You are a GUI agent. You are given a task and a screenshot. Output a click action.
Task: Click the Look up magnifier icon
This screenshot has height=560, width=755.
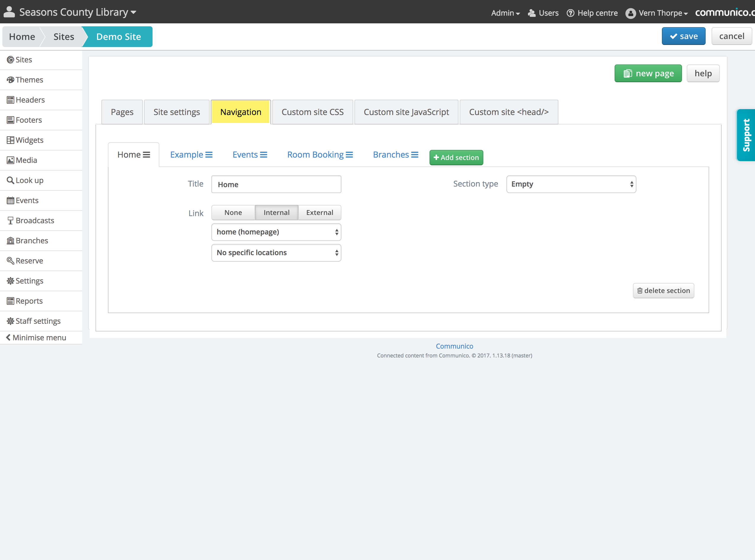pos(11,180)
